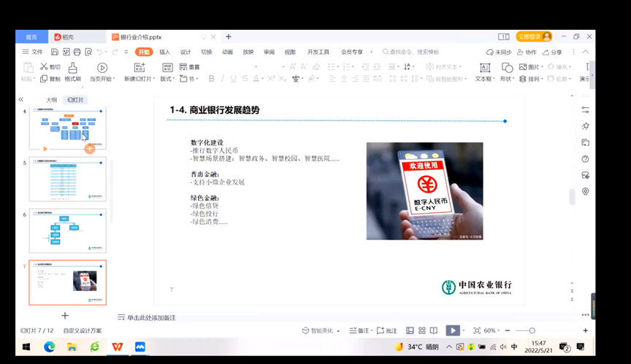This screenshot has height=364, width=631.
Task: Click the zoom slider in status bar
Action: pos(532,330)
